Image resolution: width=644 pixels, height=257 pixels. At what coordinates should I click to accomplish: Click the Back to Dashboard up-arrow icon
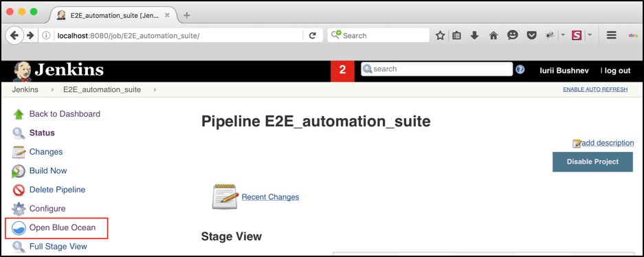(19, 114)
